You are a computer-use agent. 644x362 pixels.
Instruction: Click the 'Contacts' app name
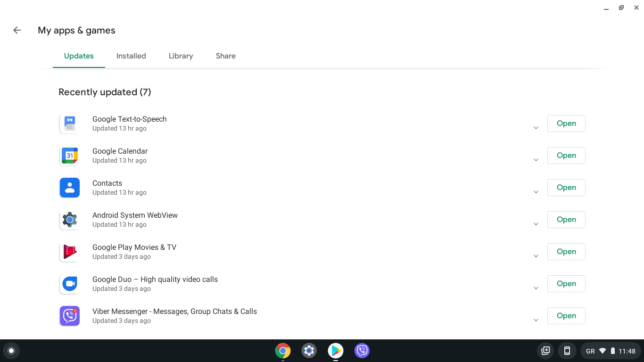point(107,183)
